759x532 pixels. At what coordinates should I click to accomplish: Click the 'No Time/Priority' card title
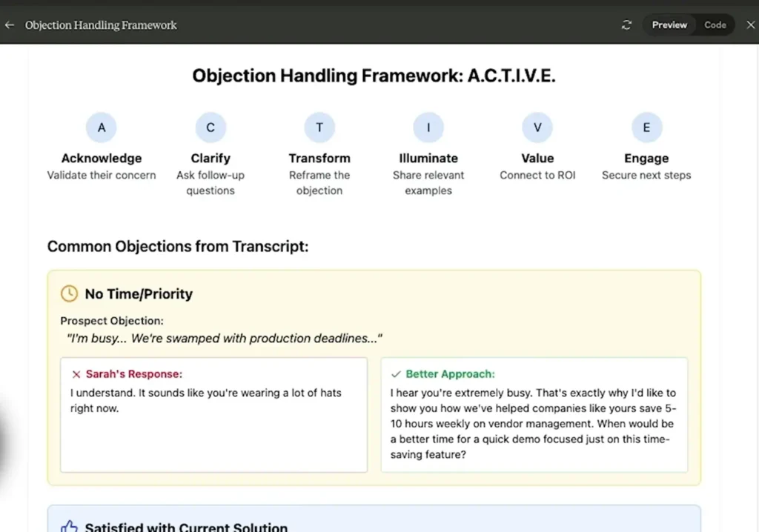pyautogui.click(x=139, y=294)
